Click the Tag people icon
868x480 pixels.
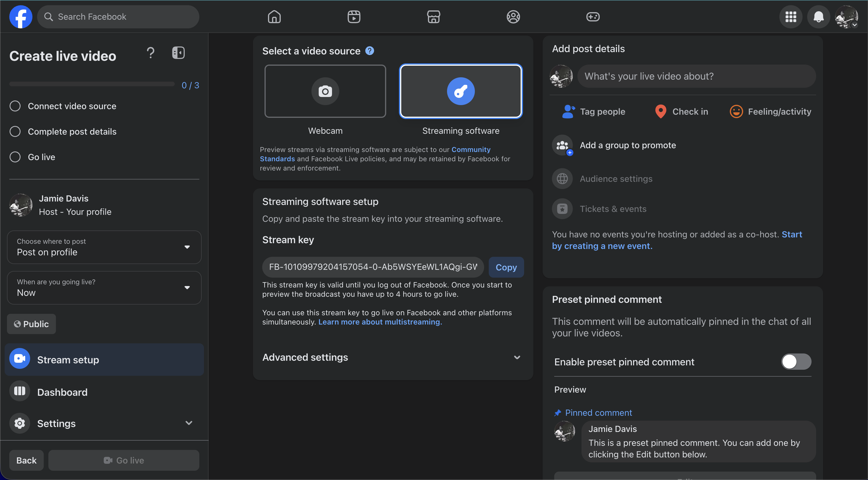(x=568, y=111)
